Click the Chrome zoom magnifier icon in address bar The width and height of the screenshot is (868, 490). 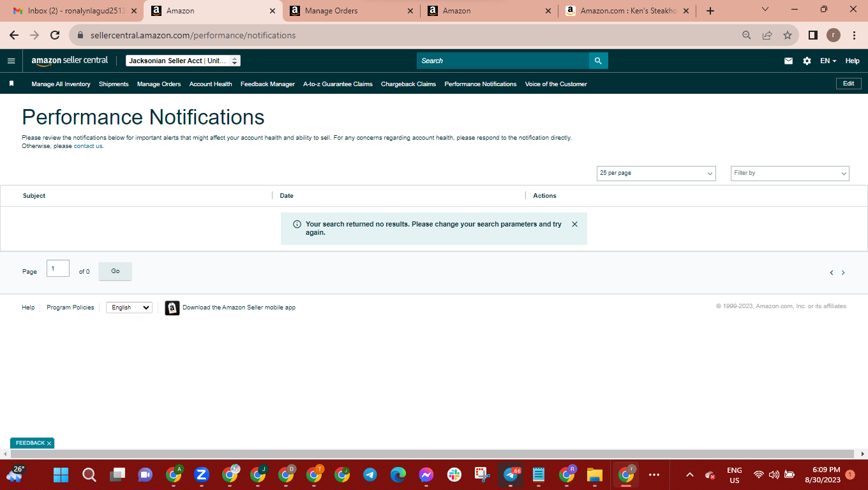pyautogui.click(x=747, y=35)
